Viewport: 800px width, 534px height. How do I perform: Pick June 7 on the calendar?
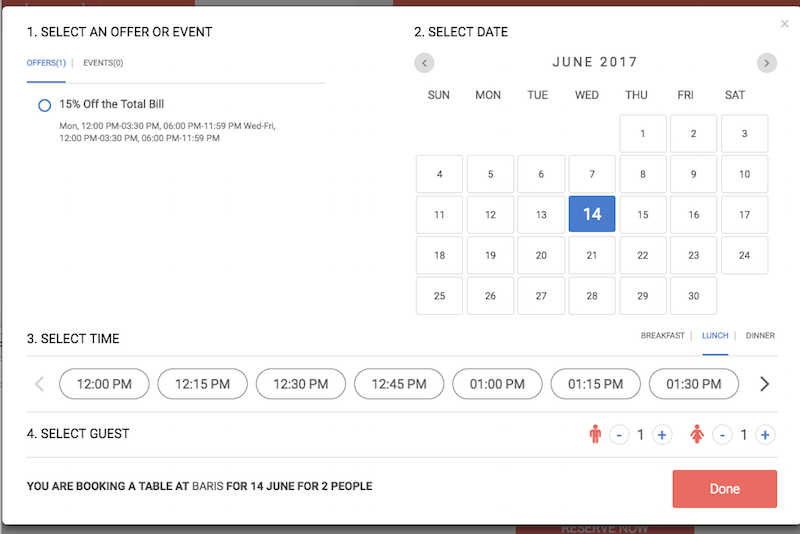pos(592,174)
